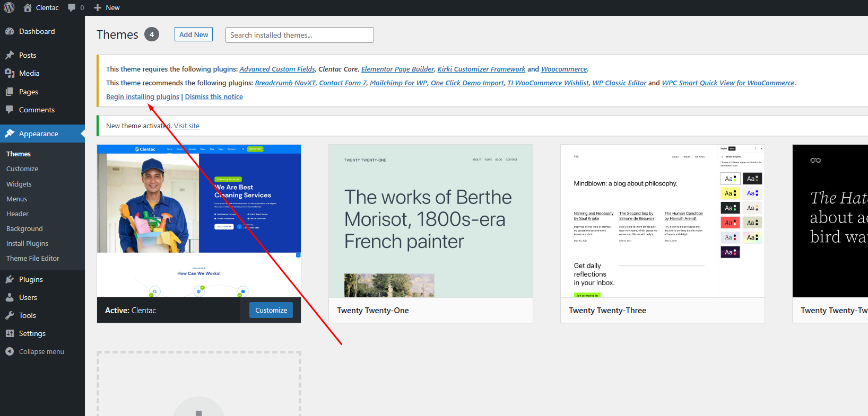This screenshot has height=416, width=868.
Task: Click the plus icon beside New
Action: 98,7
